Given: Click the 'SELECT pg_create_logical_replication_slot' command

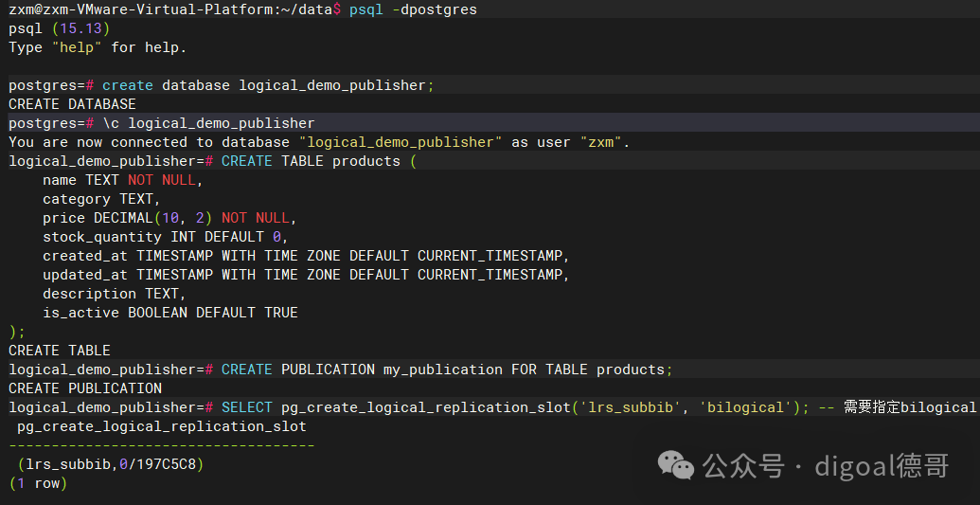Looking at the screenshot, I should [x=516, y=407].
